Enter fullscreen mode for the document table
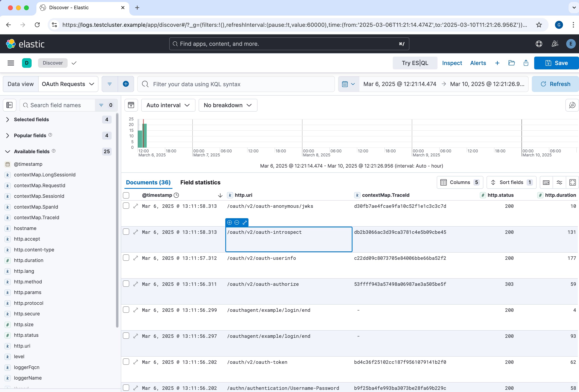579x392 pixels. [x=573, y=182]
